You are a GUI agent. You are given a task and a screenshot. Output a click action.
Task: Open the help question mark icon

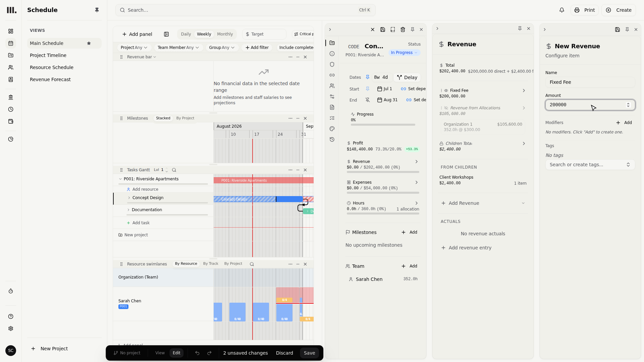11,316
